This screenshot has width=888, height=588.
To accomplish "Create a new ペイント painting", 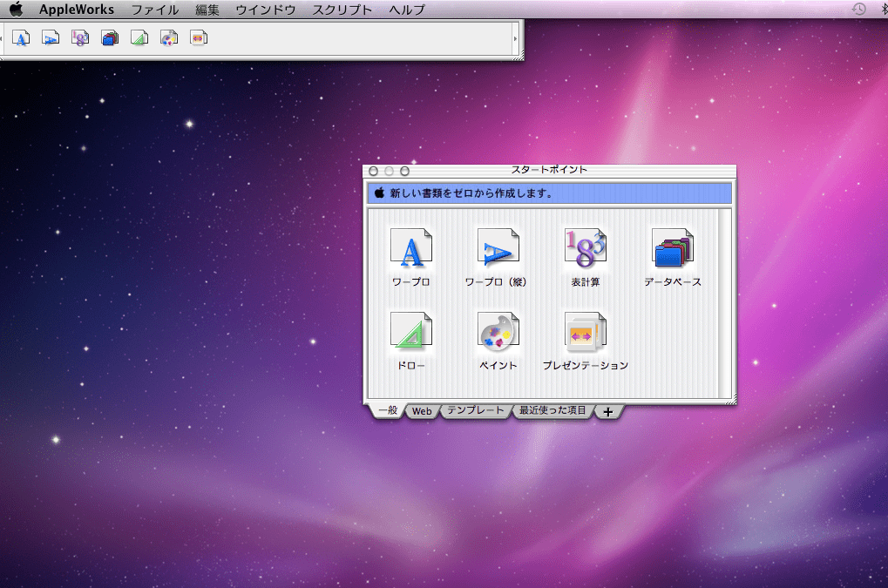I will 498,341.
